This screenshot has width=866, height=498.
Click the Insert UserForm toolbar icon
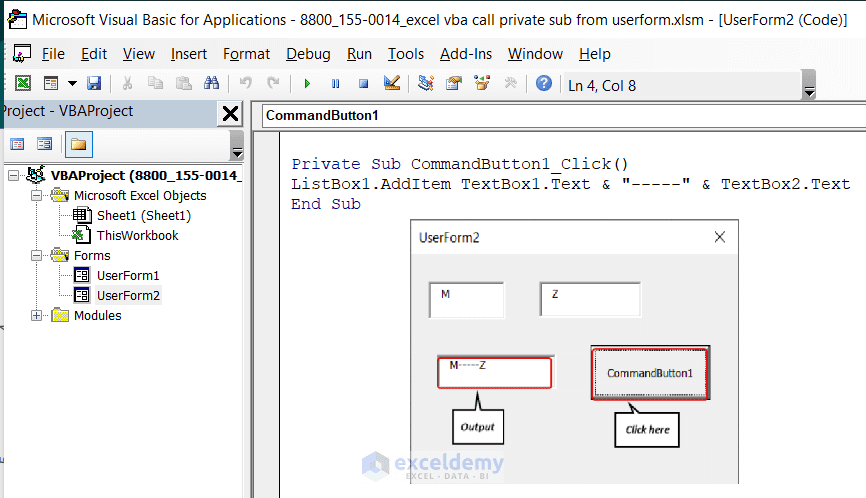(x=51, y=83)
